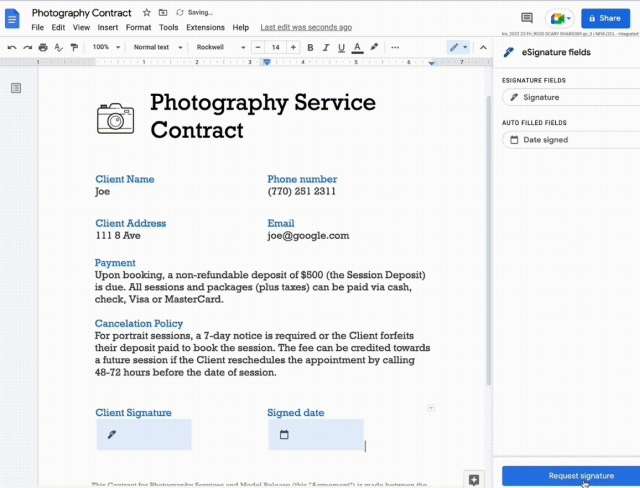This screenshot has height=488, width=640.
Task: Toggle bold formatting
Action: click(310, 47)
